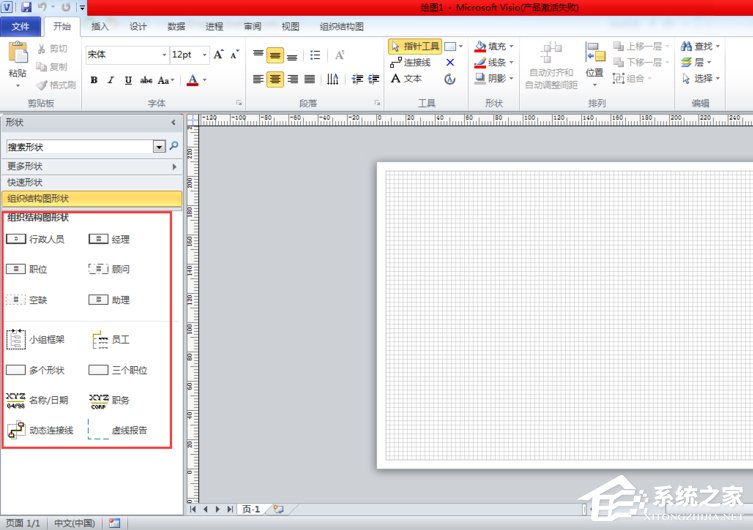The image size is (753, 530).
Task: Click the 页-1 page tab
Action: click(251, 509)
